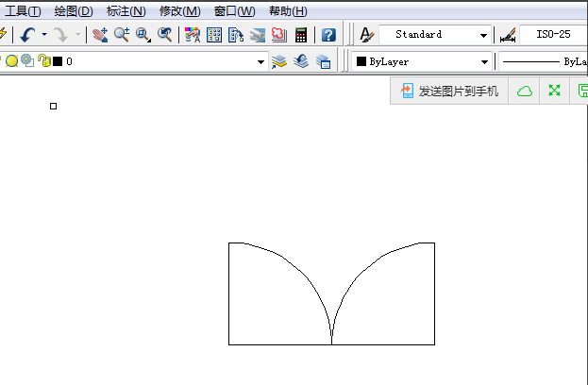Screen dimensions: 588x385
Task: Toggle layer 0 lock padlock icon
Action: (44, 60)
